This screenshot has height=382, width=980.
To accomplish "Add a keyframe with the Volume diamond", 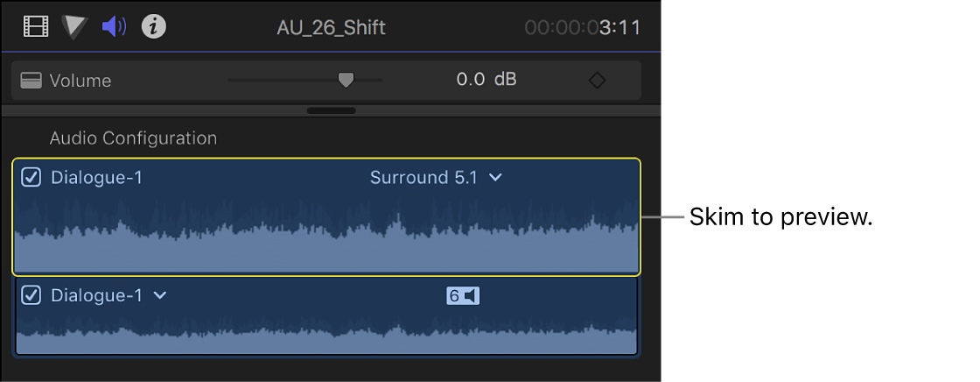I will (x=597, y=81).
